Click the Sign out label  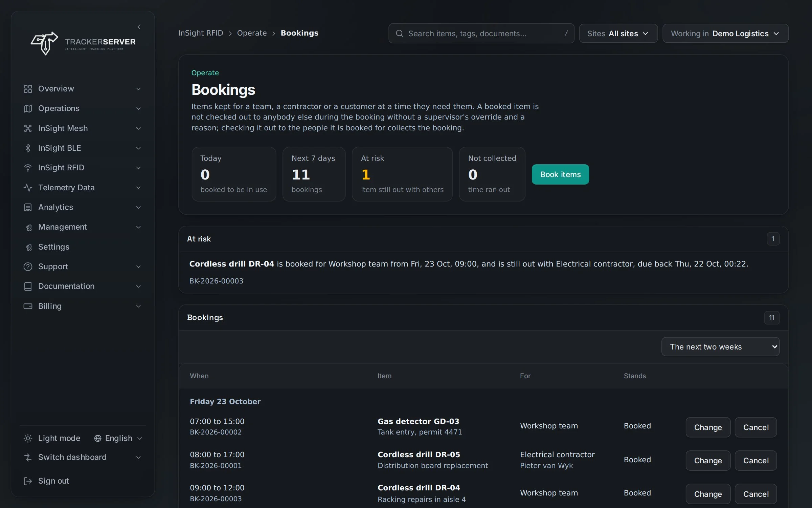[53, 481]
